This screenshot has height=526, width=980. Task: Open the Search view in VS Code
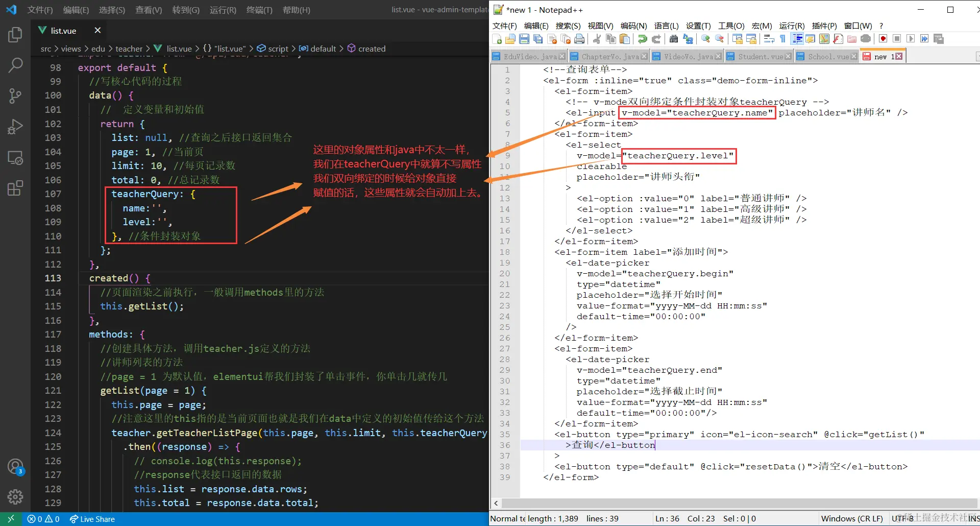tap(15, 65)
